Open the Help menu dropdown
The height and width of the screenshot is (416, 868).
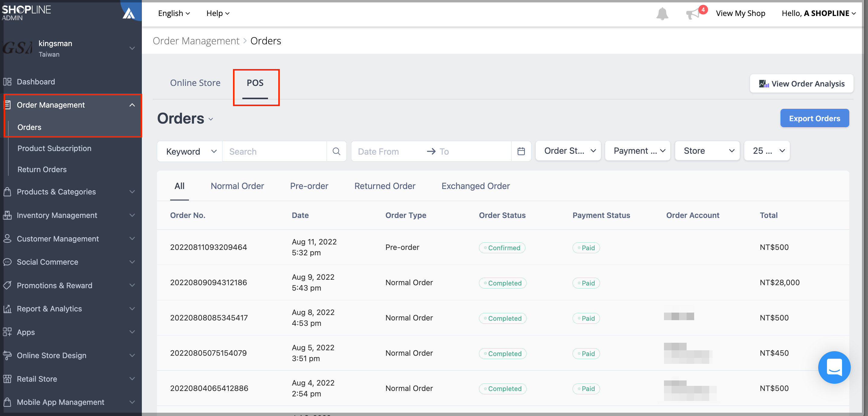218,14
